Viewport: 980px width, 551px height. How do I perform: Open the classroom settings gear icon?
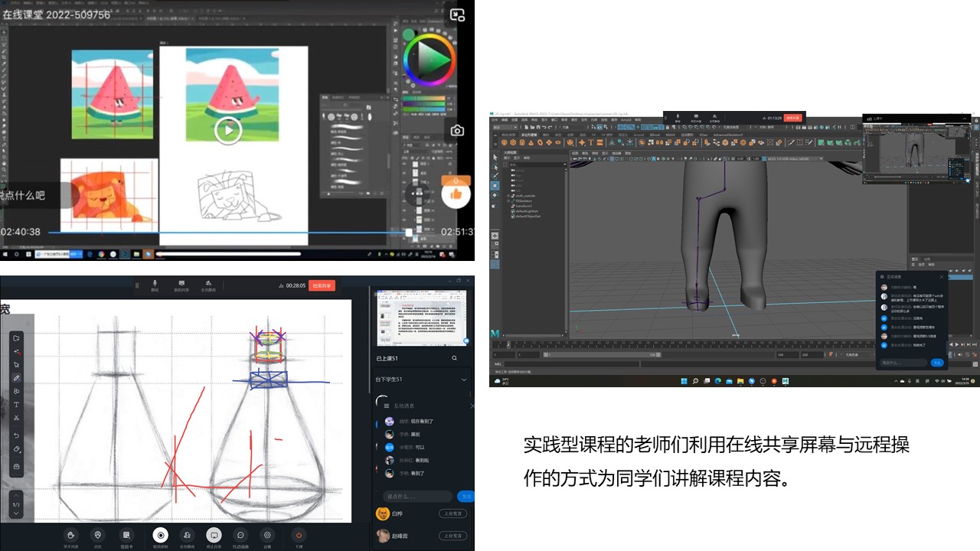[267, 535]
